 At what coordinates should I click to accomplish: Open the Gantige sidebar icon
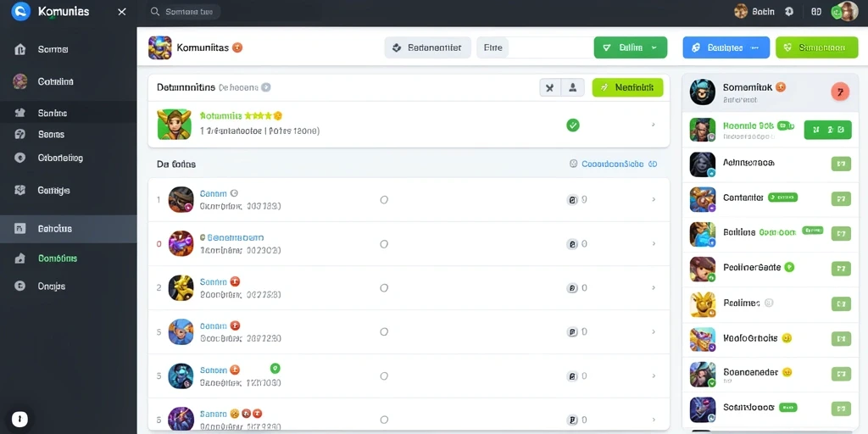pyautogui.click(x=20, y=190)
